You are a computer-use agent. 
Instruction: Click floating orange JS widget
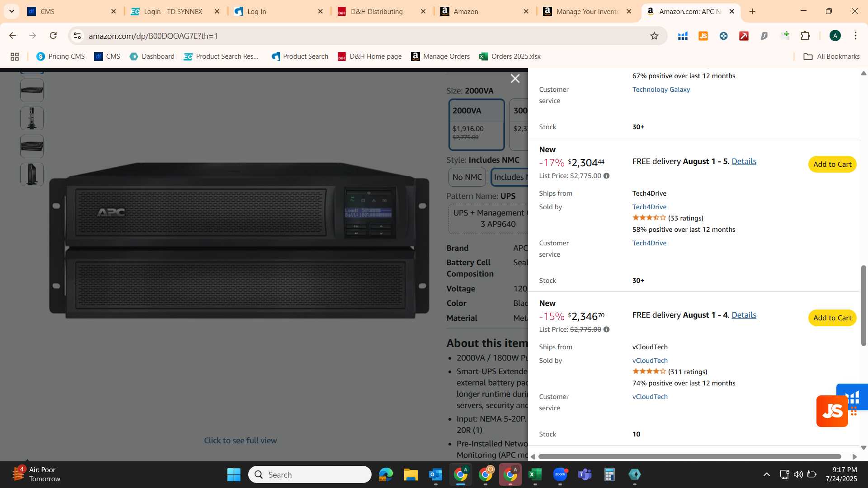pyautogui.click(x=832, y=411)
